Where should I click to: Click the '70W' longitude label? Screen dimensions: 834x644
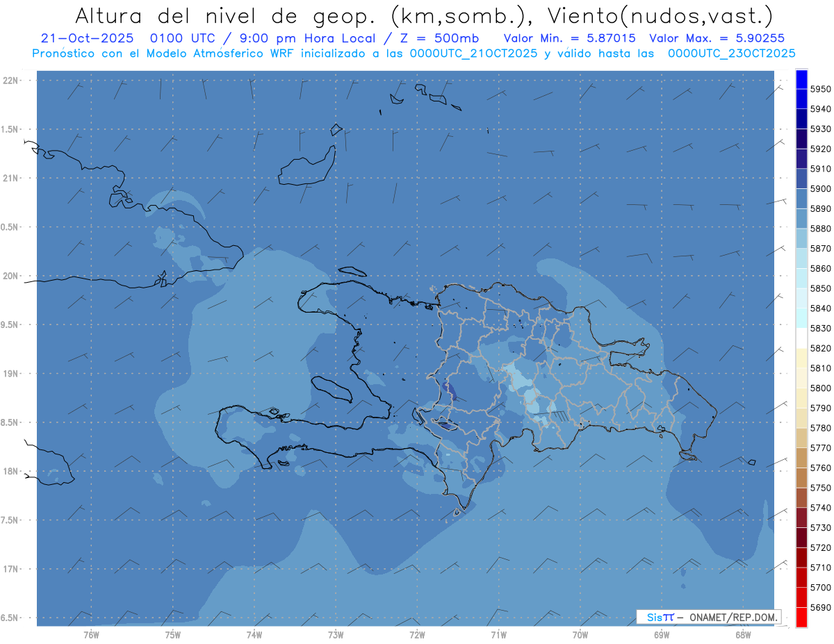[x=580, y=635]
